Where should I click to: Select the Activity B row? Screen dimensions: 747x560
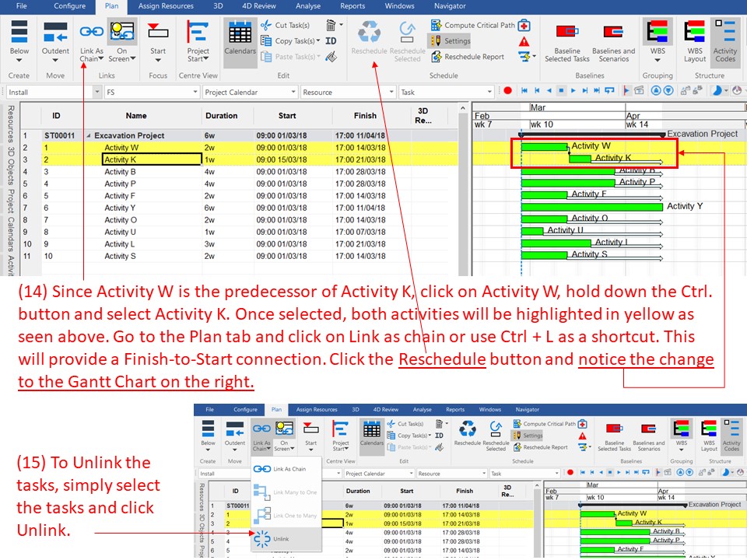tap(119, 171)
